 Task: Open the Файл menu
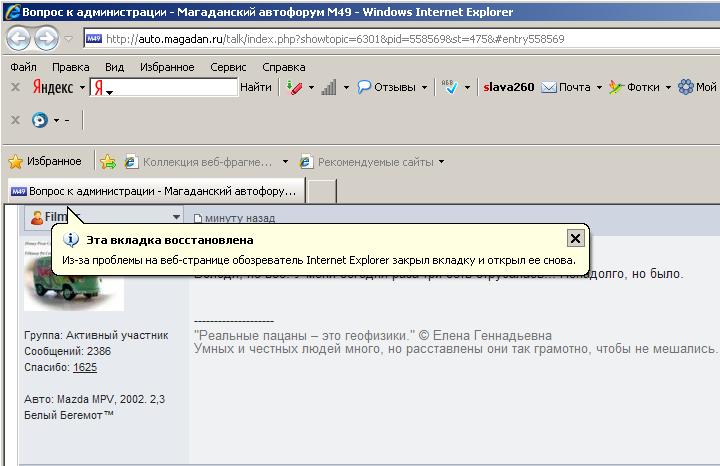(23, 67)
